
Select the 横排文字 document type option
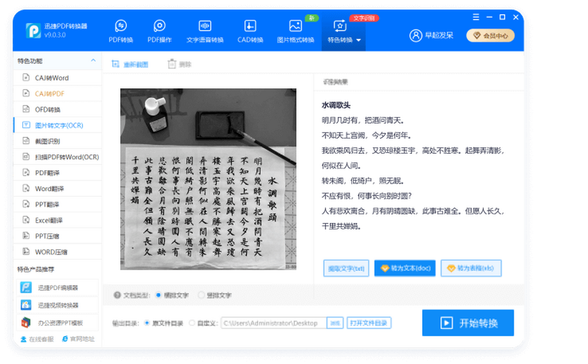point(158,295)
